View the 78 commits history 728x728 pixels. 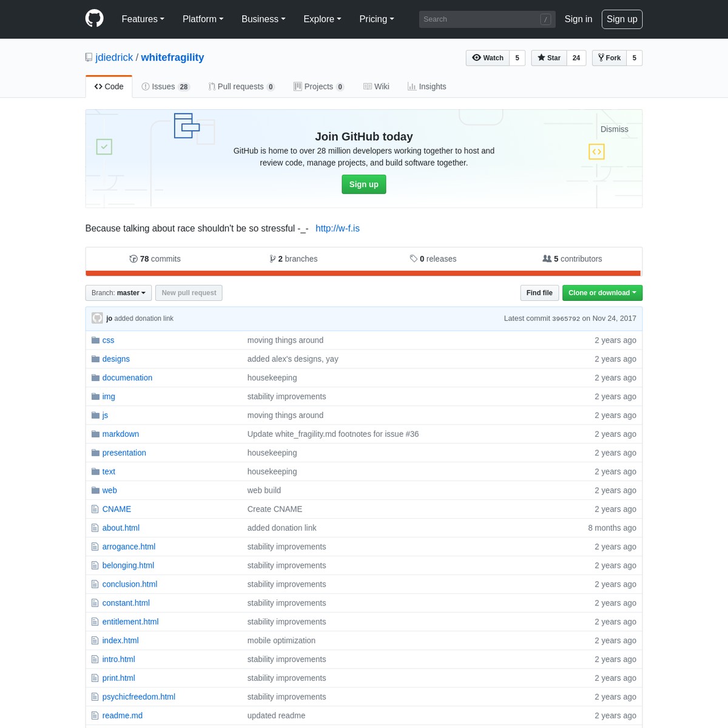tap(155, 259)
